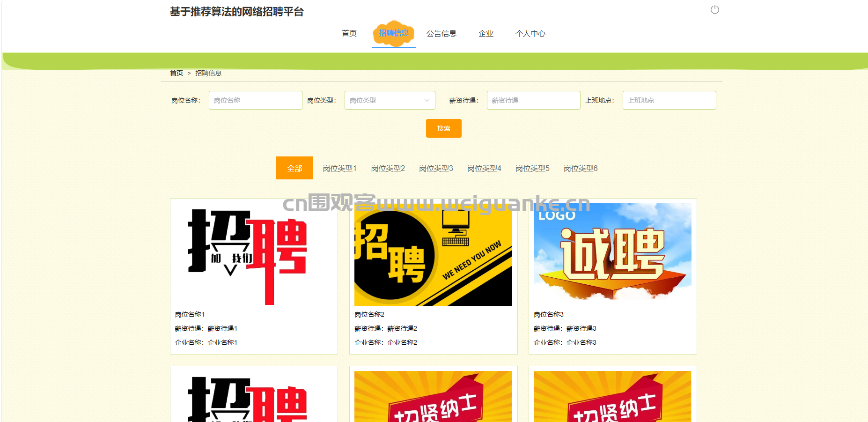The width and height of the screenshot is (868, 422).
Task: Click the power logout icon
Action: pos(714,10)
